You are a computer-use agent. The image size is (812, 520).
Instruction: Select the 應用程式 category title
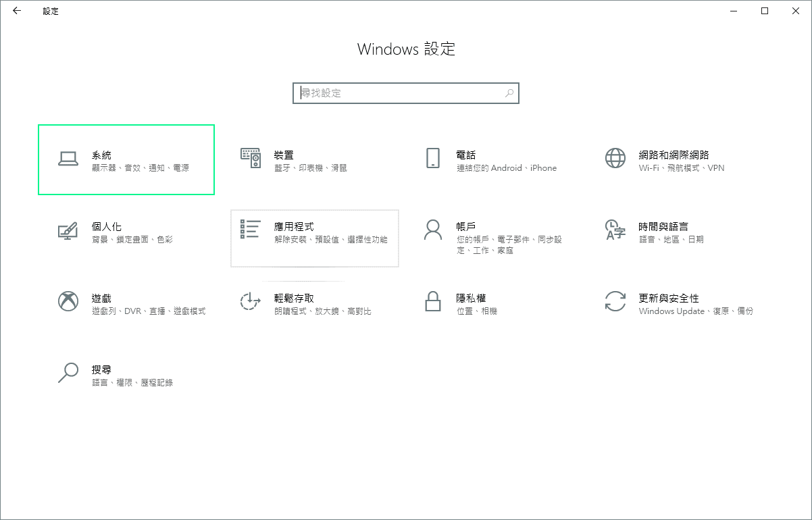pyautogui.click(x=294, y=227)
